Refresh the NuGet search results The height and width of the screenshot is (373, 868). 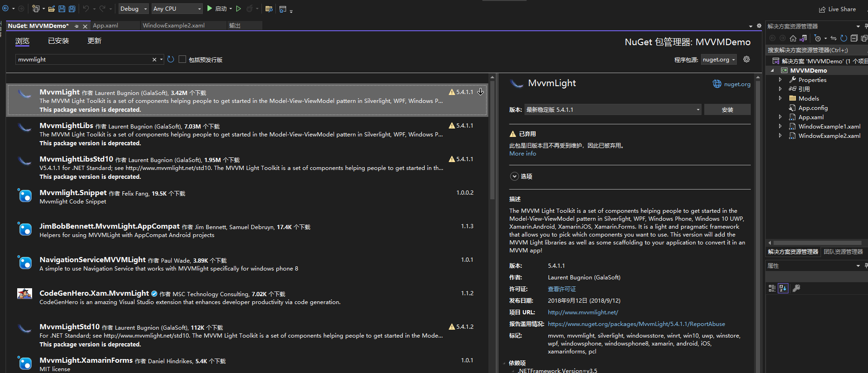tap(171, 59)
